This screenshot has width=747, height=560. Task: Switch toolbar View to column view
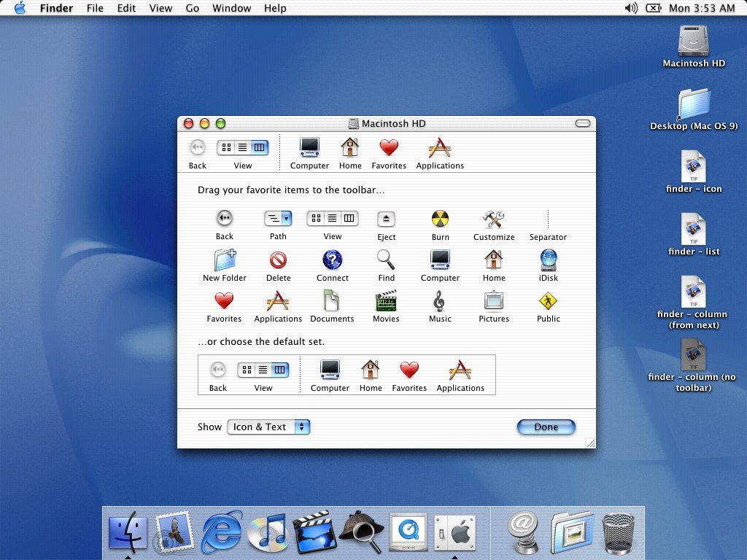[259, 147]
